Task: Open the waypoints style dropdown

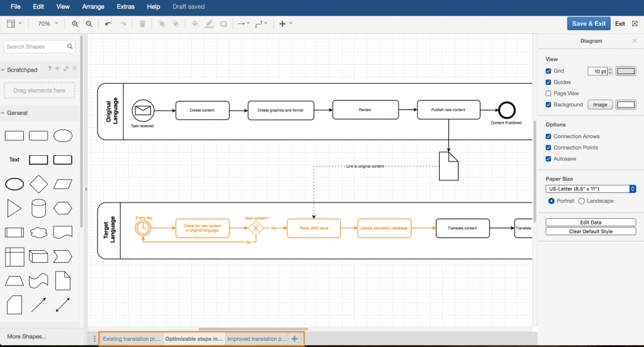Action: click(261, 24)
